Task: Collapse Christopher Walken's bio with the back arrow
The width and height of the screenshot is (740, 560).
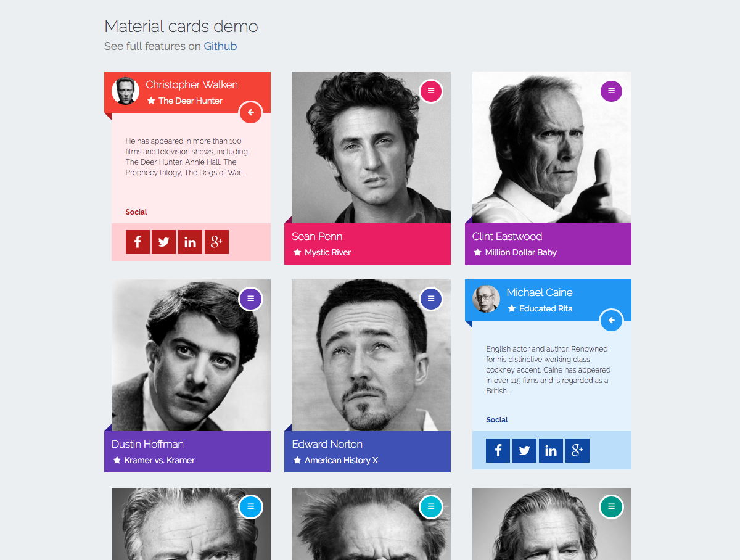Action: (250, 112)
